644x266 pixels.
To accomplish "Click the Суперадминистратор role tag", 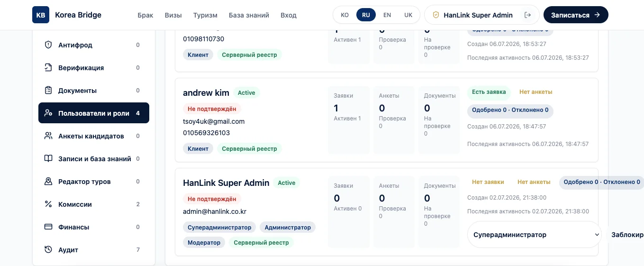I will pos(219,228).
